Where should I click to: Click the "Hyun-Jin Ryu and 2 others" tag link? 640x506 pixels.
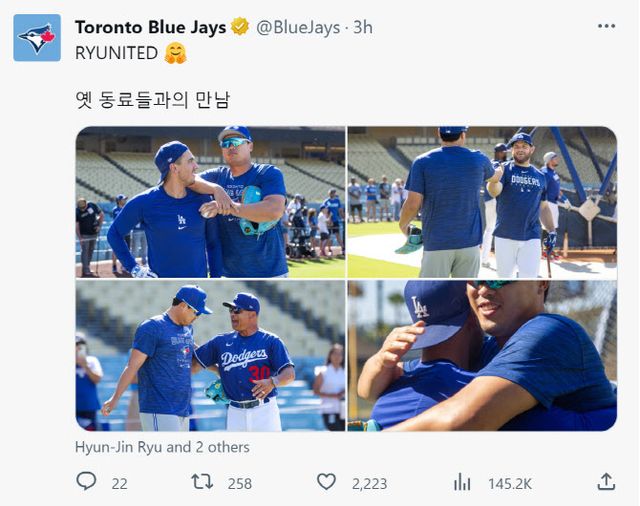(x=162, y=447)
